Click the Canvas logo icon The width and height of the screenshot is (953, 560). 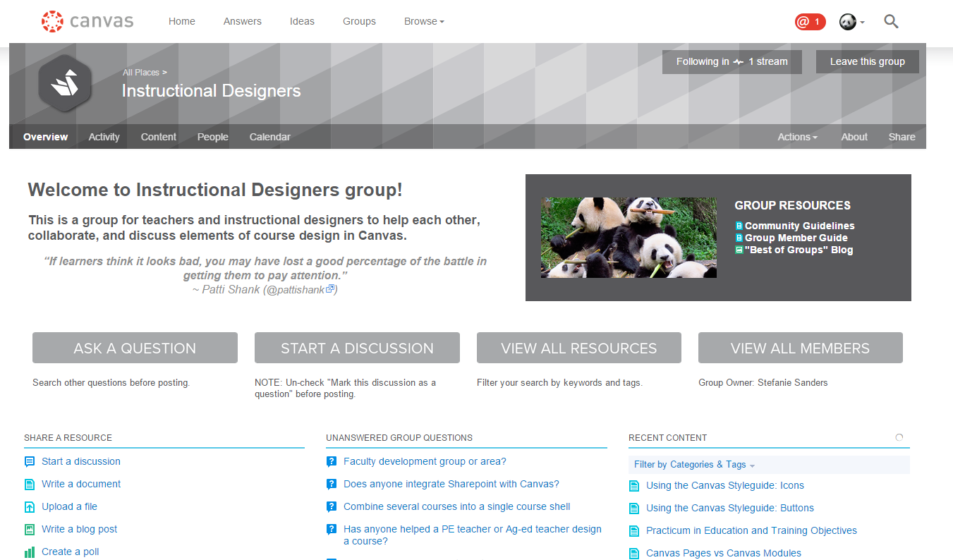52,22
